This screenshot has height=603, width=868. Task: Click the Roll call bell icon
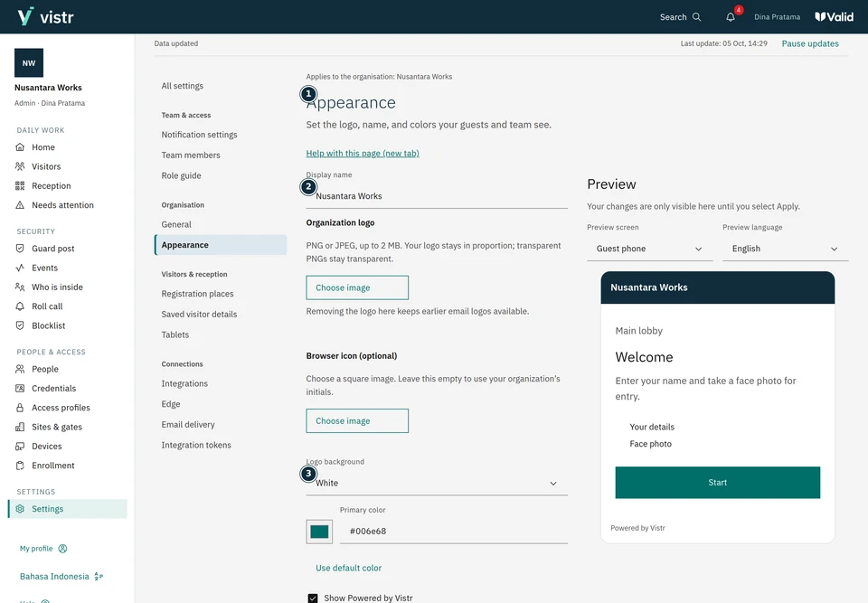click(x=20, y=306)
